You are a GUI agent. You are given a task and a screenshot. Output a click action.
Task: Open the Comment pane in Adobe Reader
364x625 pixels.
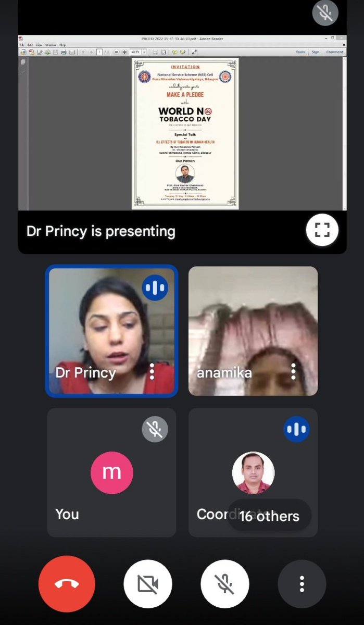[x=334, y=52]
